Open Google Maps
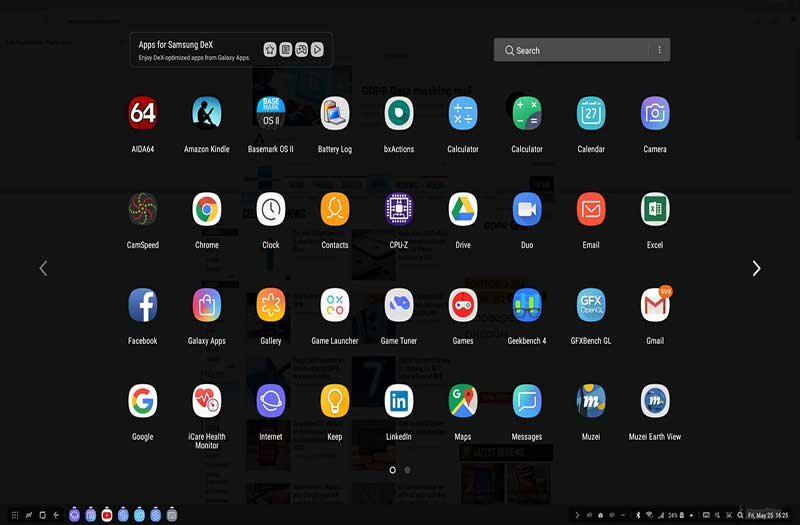Viewport: 800px width, 525px height. click(463, 401)
